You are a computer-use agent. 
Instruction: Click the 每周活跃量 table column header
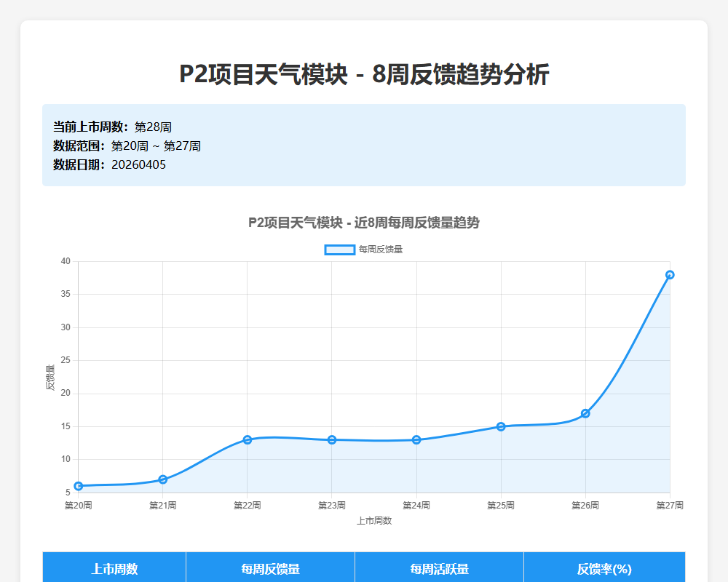pos(439,568)
